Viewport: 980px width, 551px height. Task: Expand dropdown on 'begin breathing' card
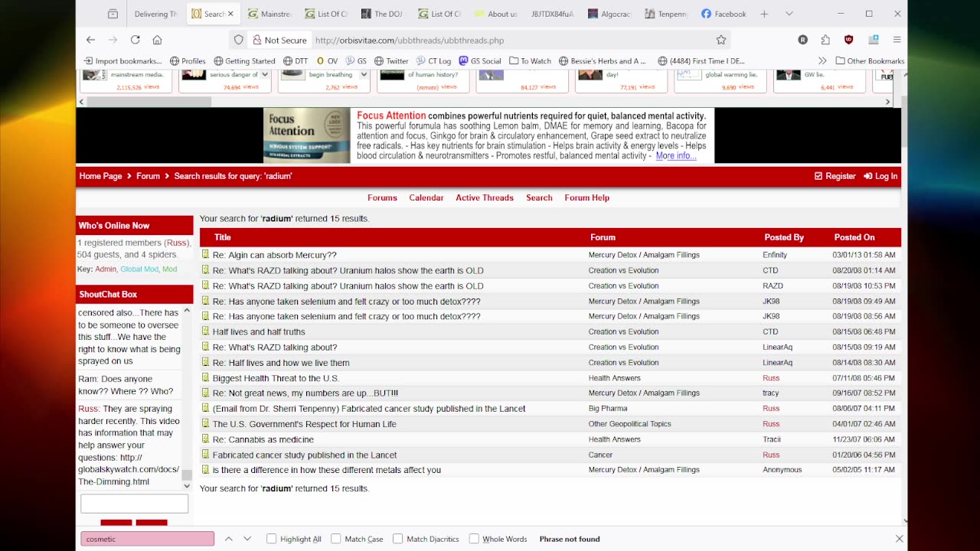click(364, 75)
